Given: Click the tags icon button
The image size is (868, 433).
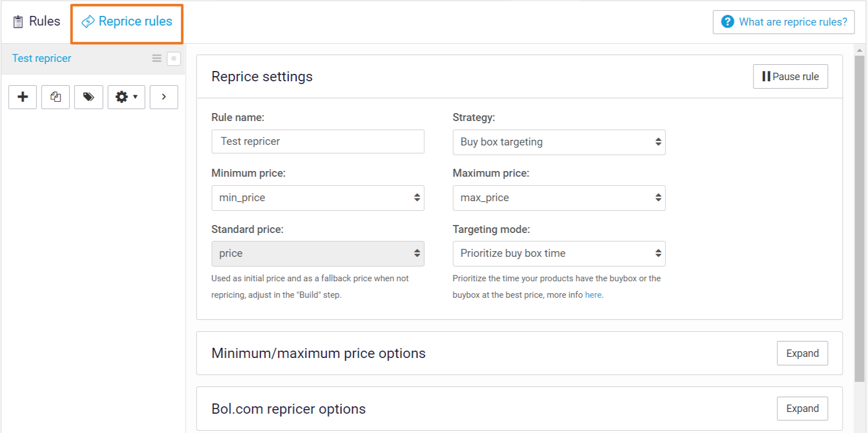Looking at the screenshot, I should click(x=89, y=97).
